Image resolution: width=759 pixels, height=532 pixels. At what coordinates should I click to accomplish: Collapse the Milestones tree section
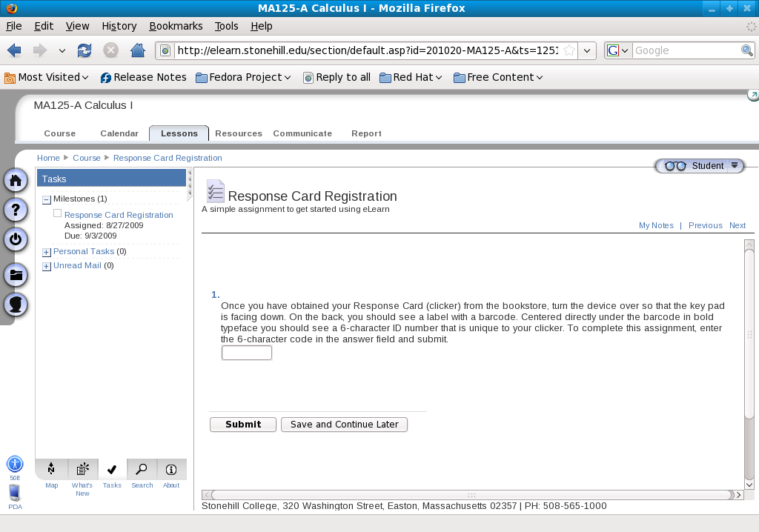tap(47, 199)
